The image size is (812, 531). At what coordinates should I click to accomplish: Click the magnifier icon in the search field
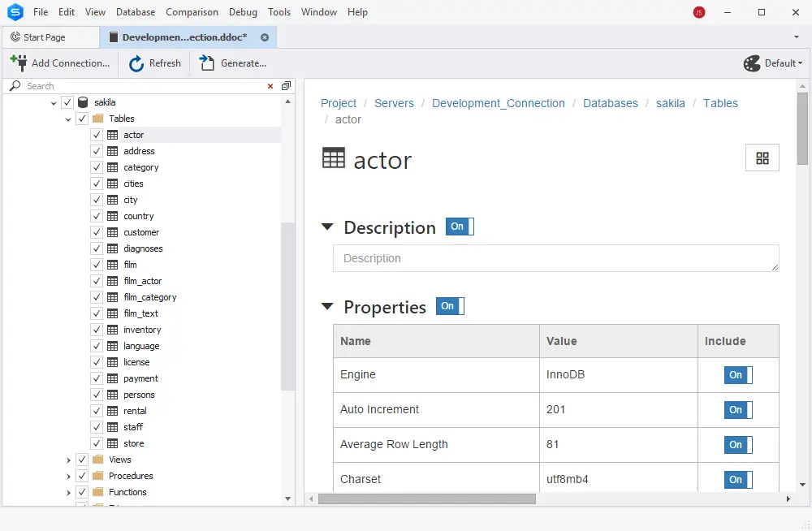click(15, 85)
